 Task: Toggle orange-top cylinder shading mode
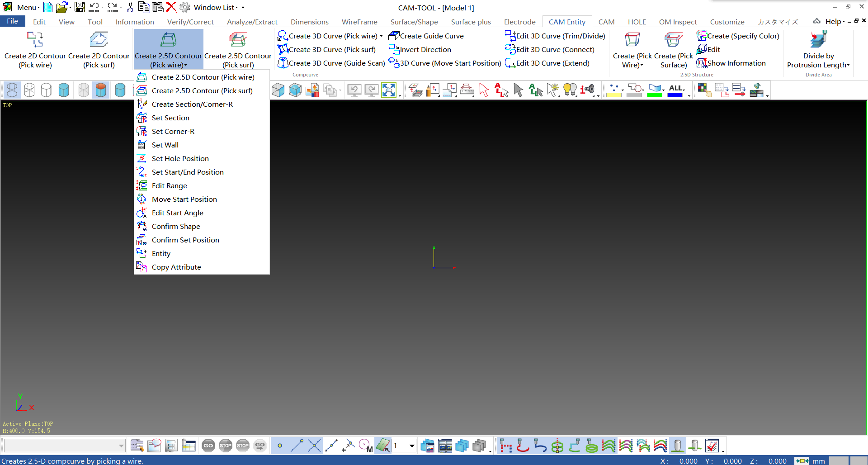click(x=101, y=90)
